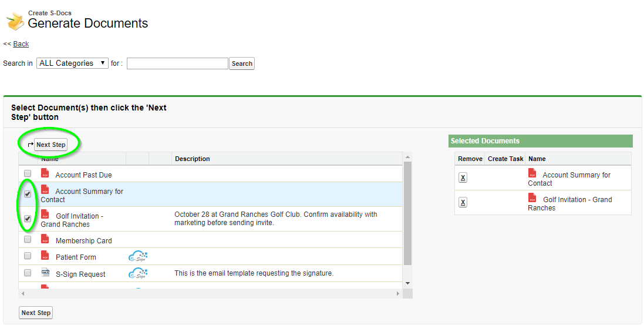Click the PDF icon beside Patient Form
The height and width of the screenshot is (325, 644).
click(45, 256)
